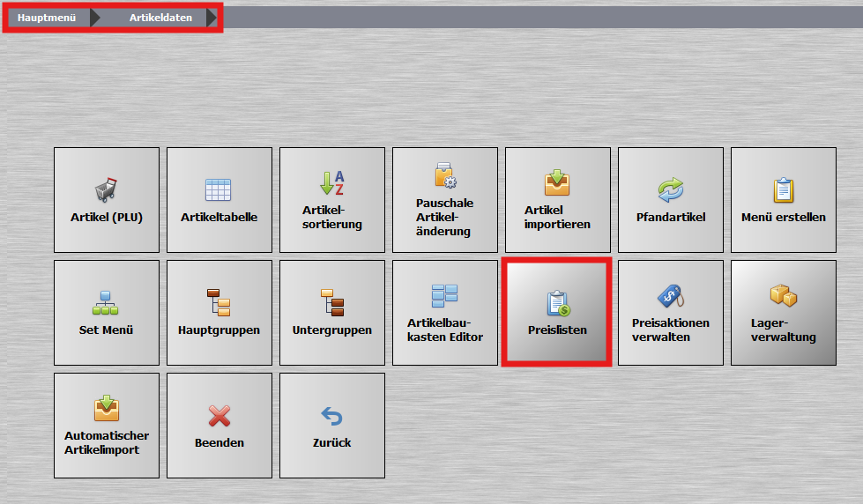The height and width of the screenshot is (504, 863).
Task: Open the Artikelsortierung tile
Action: 331,200
